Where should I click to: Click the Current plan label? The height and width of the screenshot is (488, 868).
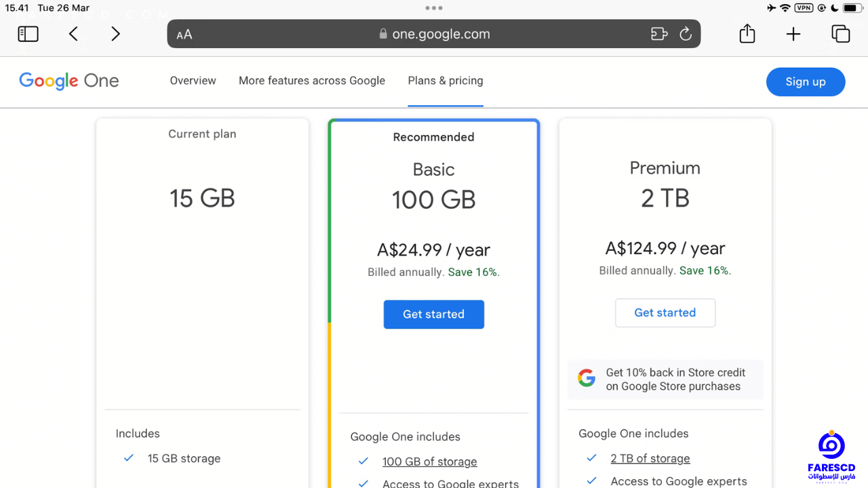pyautogui.click(x=202, y=134)
